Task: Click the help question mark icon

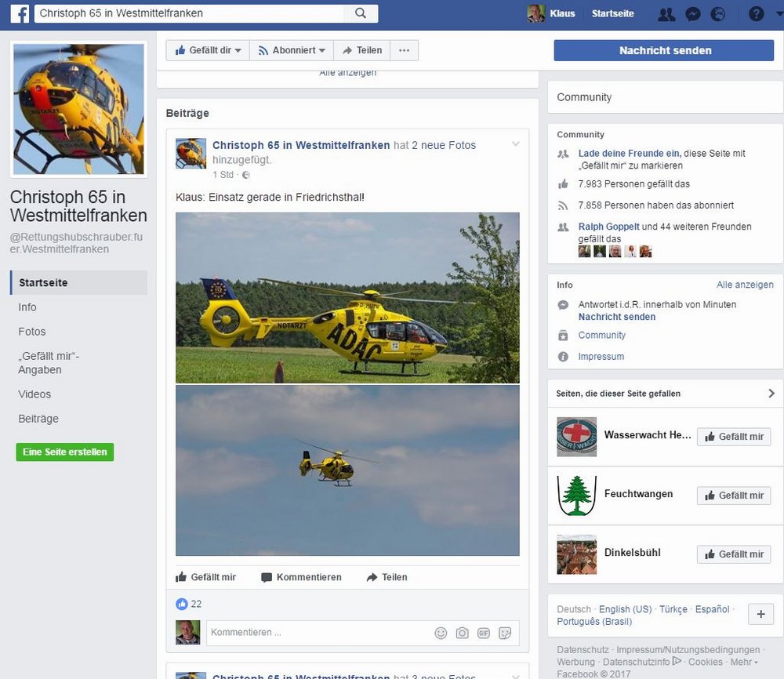Action: [x=756, y=14]
